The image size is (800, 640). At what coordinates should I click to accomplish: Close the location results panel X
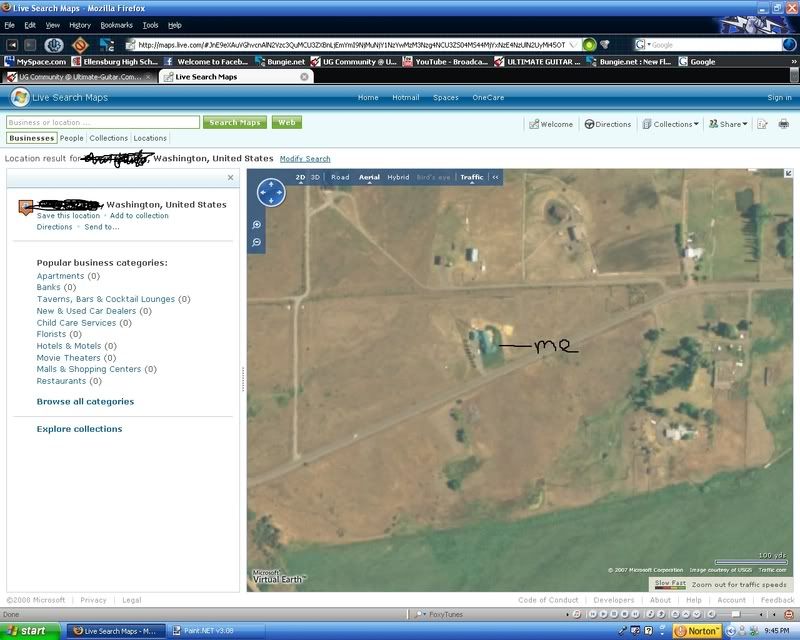point(231,178)
